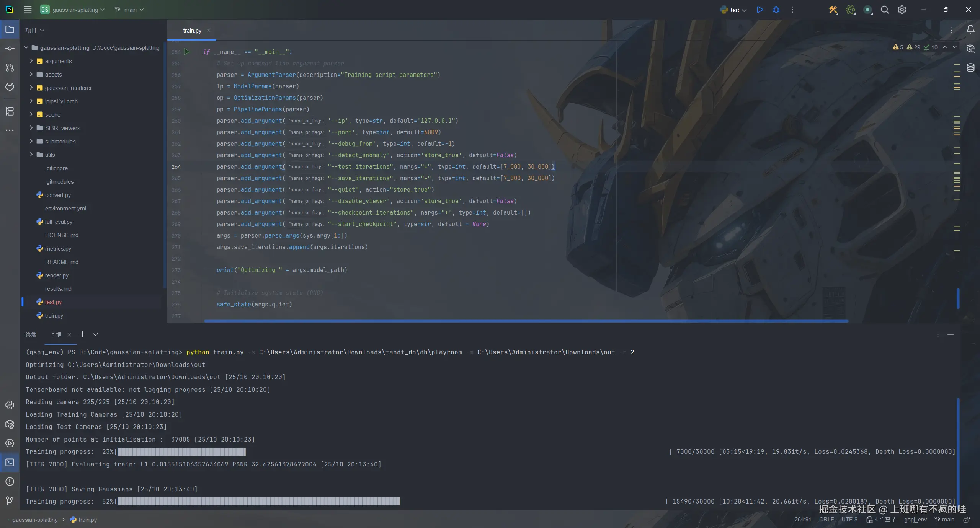Open the Commit tool window icon

pos(10,49)
